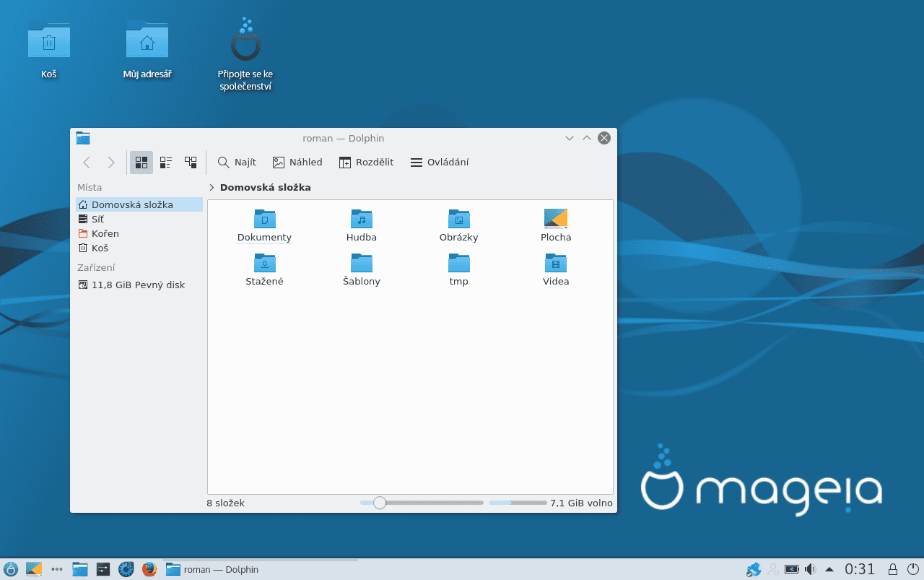Click Domovská složka in the location bar
The width and height of the screenshot is (924, 580).
click(x=266, y=188)
